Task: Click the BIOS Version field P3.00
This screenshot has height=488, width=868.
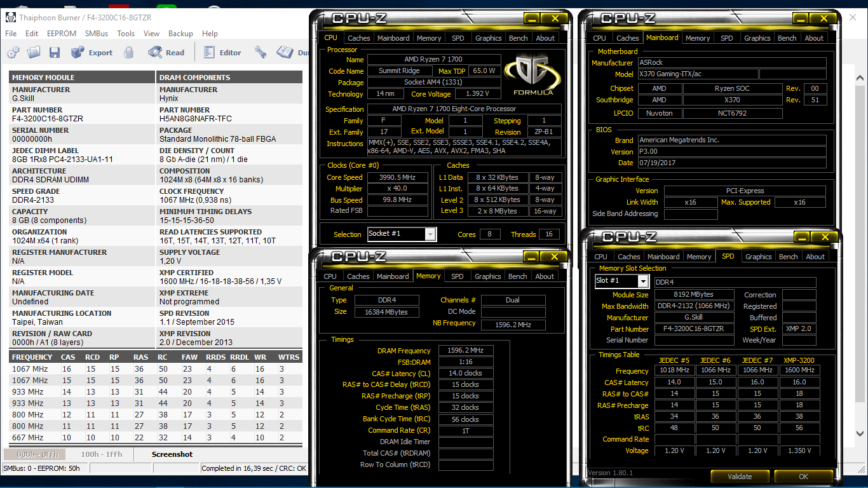Action: coord(731,151)
